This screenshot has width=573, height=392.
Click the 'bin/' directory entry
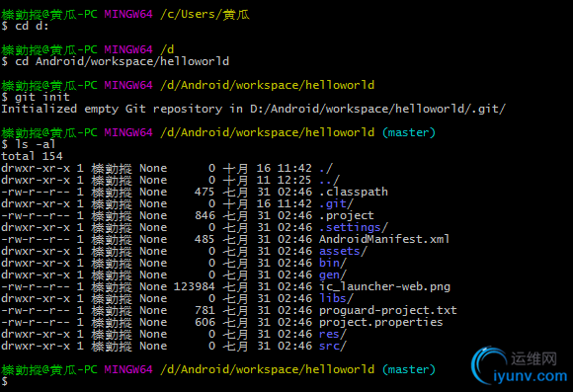click(333, 263)
